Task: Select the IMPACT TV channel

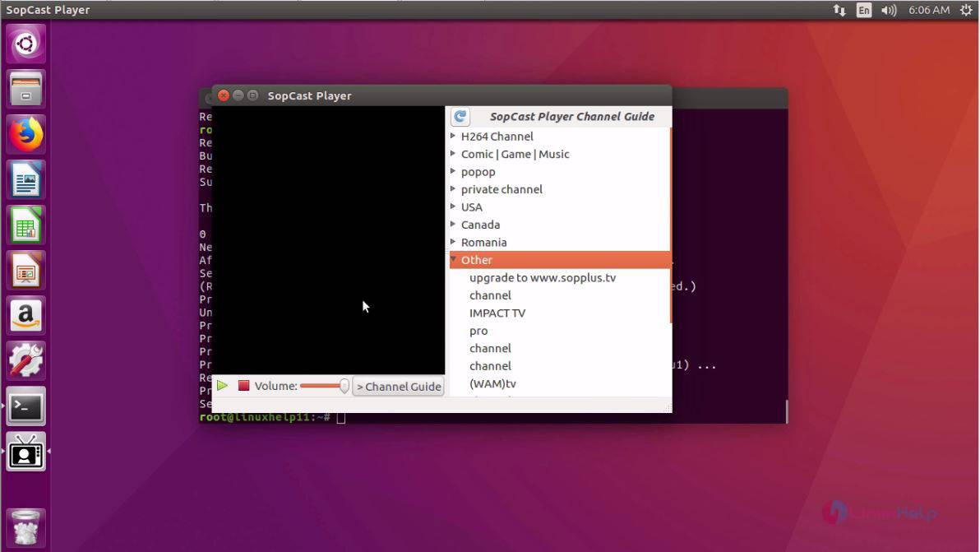Action: point(497,313)
